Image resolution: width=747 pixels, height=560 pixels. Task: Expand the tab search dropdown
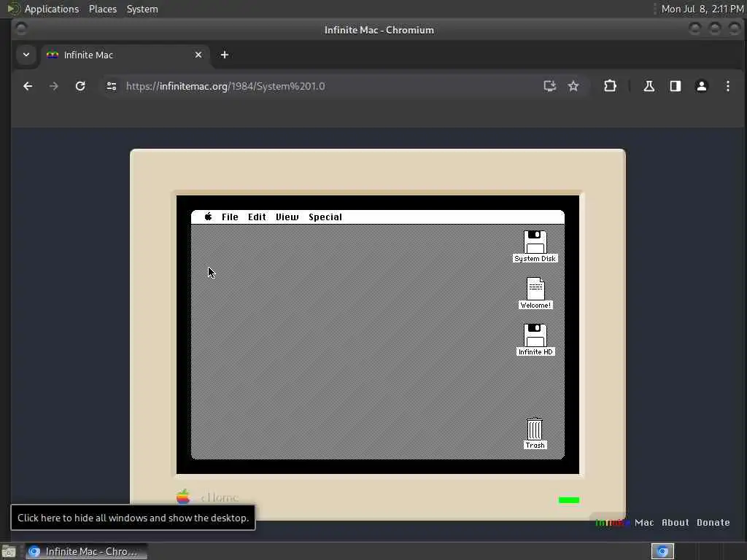pos(26,55)
